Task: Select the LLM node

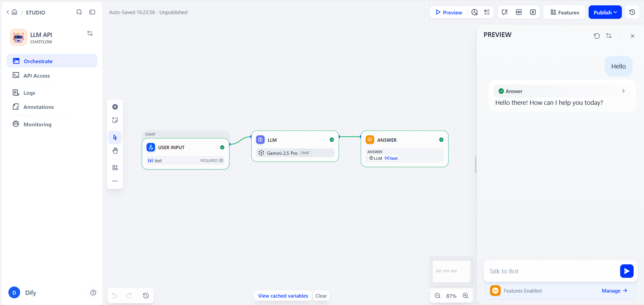Action: point(295,146)
